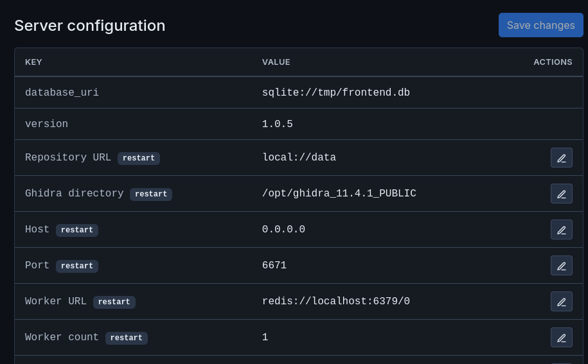The image size is (588, 364).
Task: Click the restart badge beside Ghidra directory
Action: pyautogui.click(x=151, y=194)
